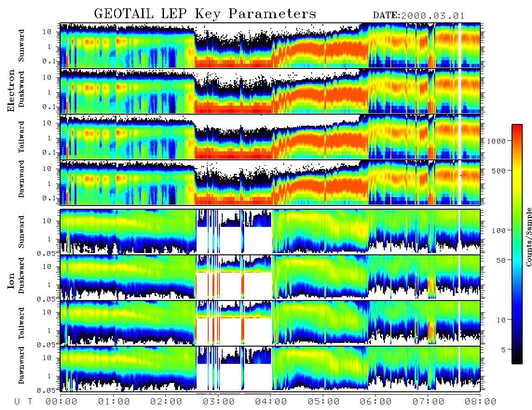Click the Ion Sunward spectrogram panel

[270, 232]
